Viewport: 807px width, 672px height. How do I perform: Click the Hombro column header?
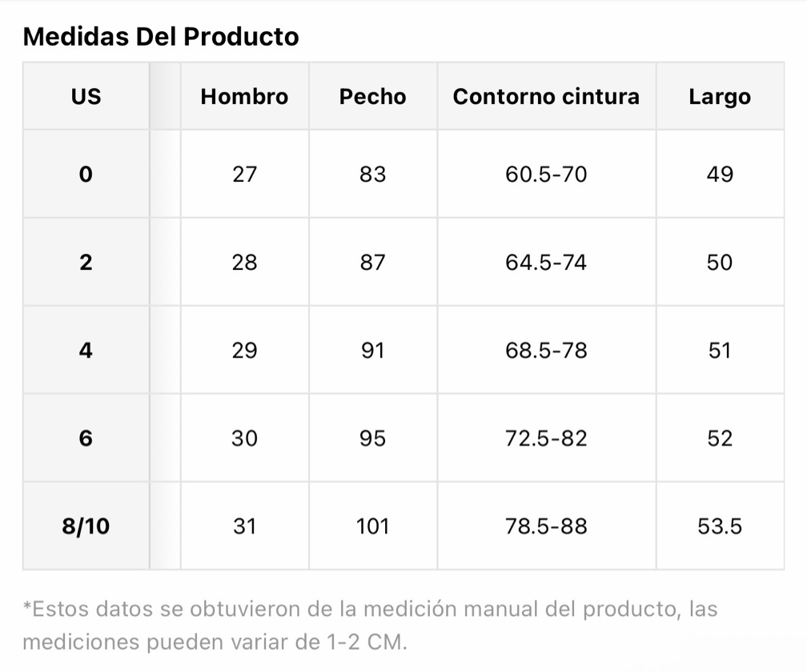click(244, 96)
